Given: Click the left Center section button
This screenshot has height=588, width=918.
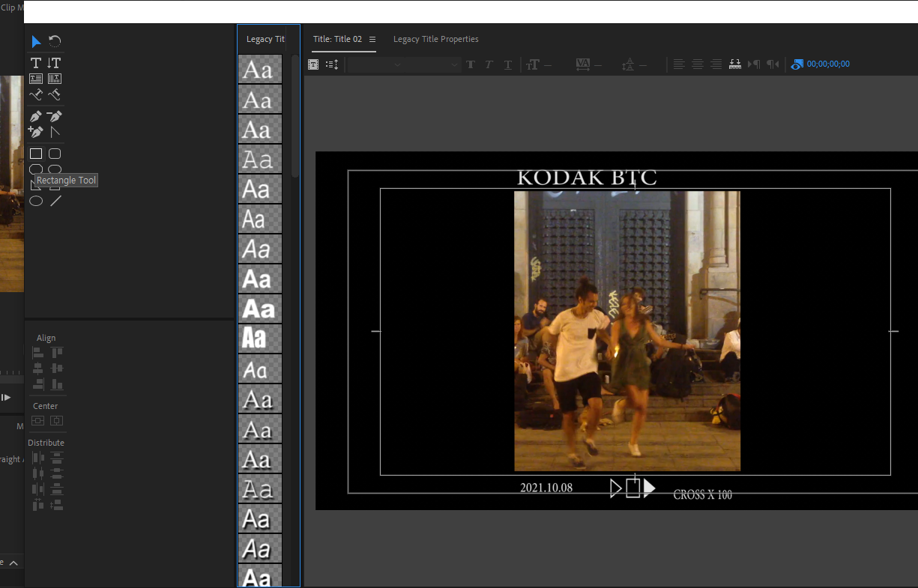Looking at the screenshot, I should tap(37, 421).
